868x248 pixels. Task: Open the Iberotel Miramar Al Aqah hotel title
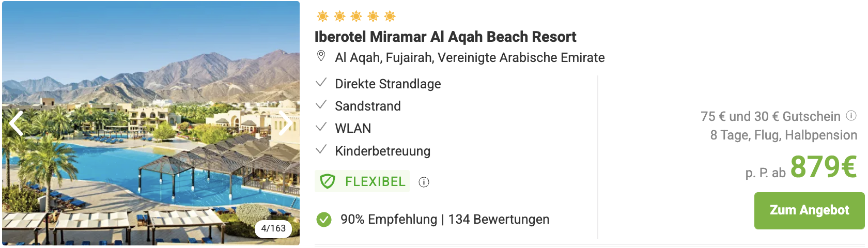(x=445, y=37)
